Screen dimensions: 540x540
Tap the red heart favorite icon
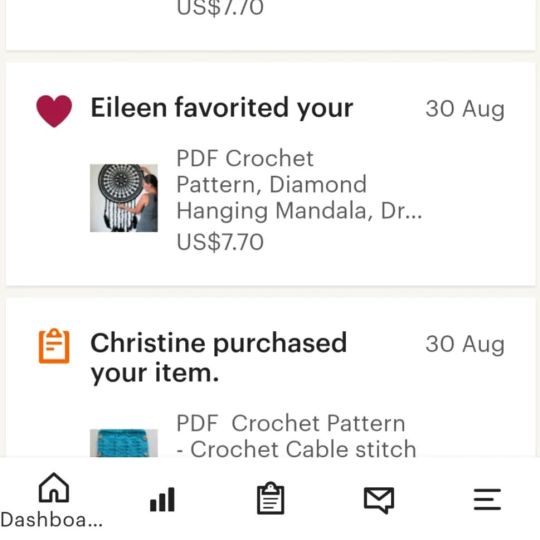click(x=54, y=111)
